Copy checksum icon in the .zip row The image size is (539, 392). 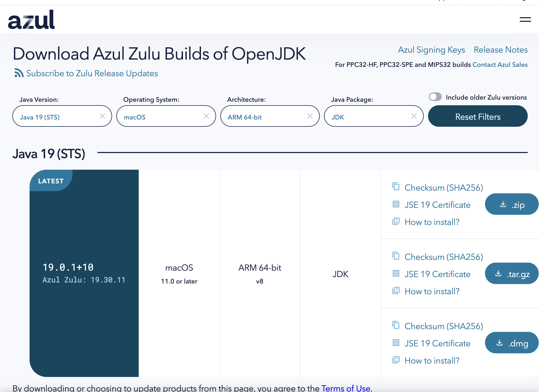[x=396, y=187]
